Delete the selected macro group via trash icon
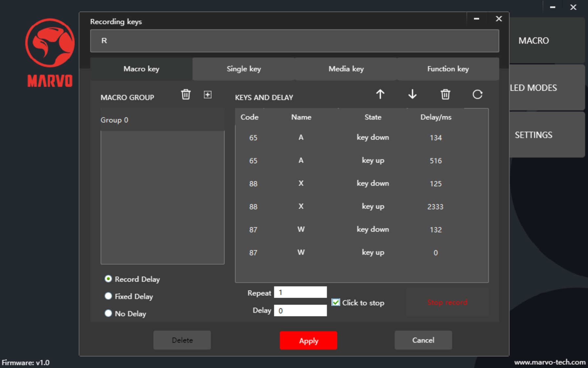This screenshot has width=588, height=368. [186, 95]
